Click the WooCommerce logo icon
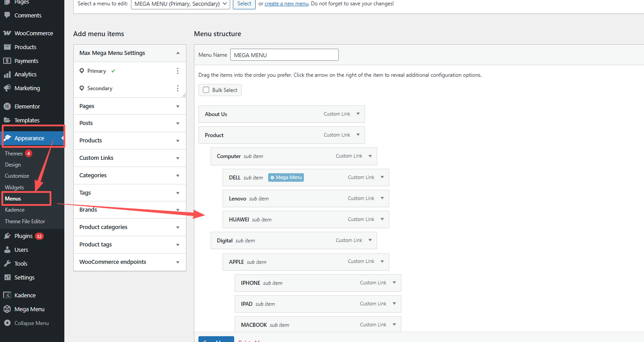Viewport: 644px width, 342px height. click(7, 33)
